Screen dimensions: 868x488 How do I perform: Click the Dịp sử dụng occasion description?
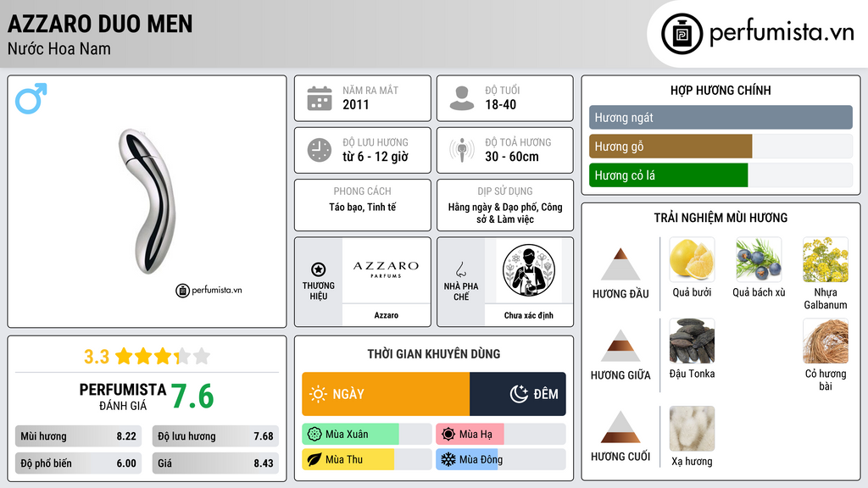[x=505, y=213]
